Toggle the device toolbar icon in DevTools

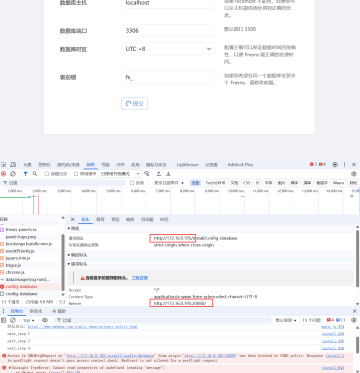coord(13,165)
